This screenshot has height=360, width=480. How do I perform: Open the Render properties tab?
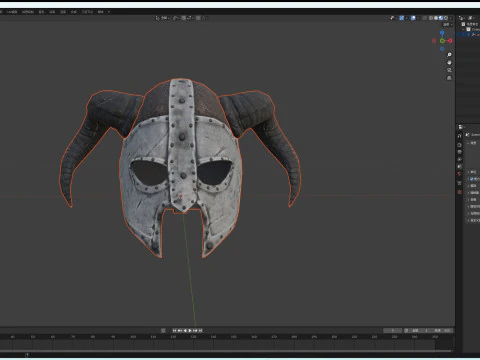pos(460,145)
